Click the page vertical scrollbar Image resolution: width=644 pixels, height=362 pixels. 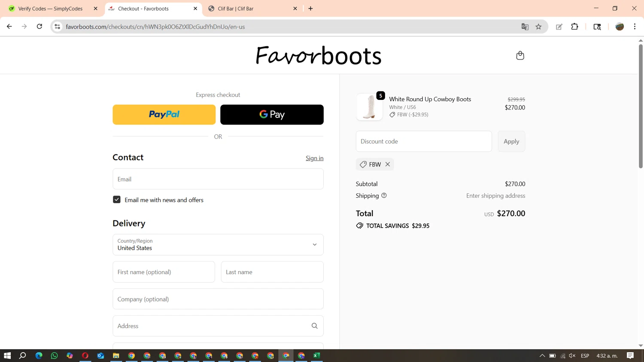tap(641, 106)
